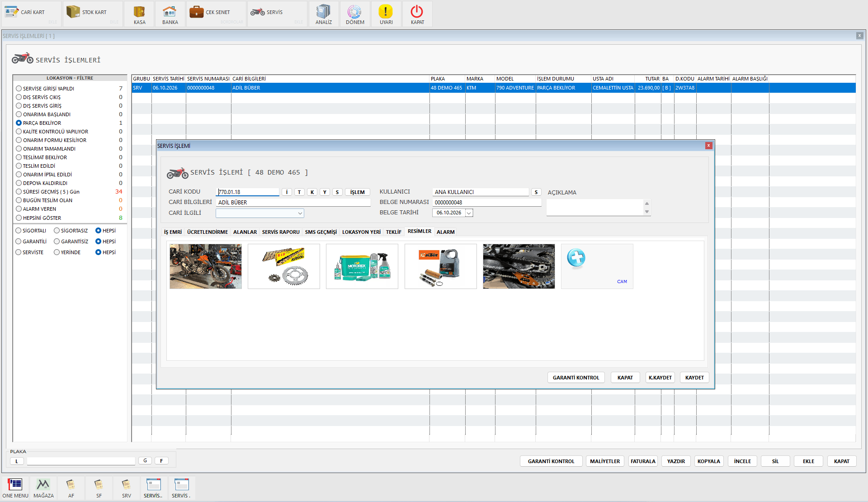The image size is (868, 502).
Task: Switch to the Alarm tab
Action: (445, 232)
